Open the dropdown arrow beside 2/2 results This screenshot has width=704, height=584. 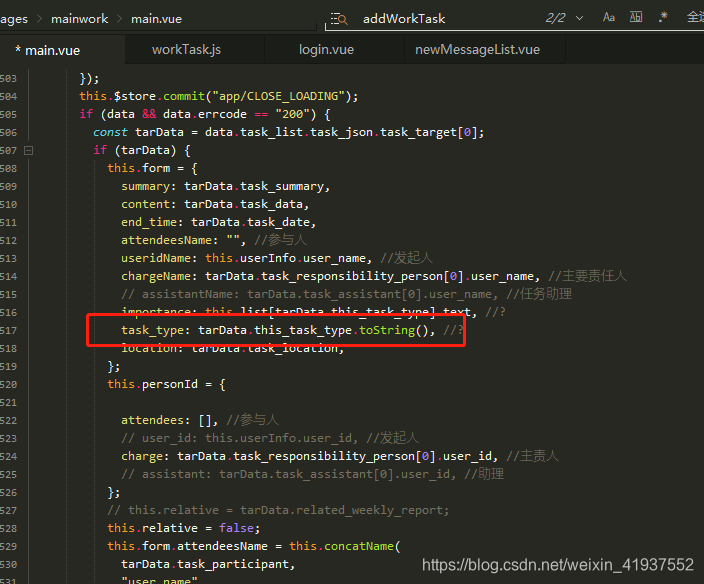tap(579, 18)
